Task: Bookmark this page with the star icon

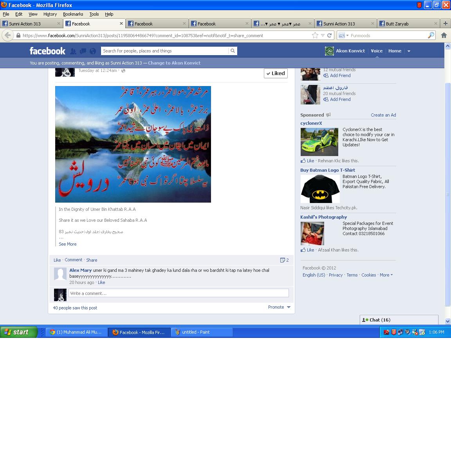Action: tap(315, 35)
